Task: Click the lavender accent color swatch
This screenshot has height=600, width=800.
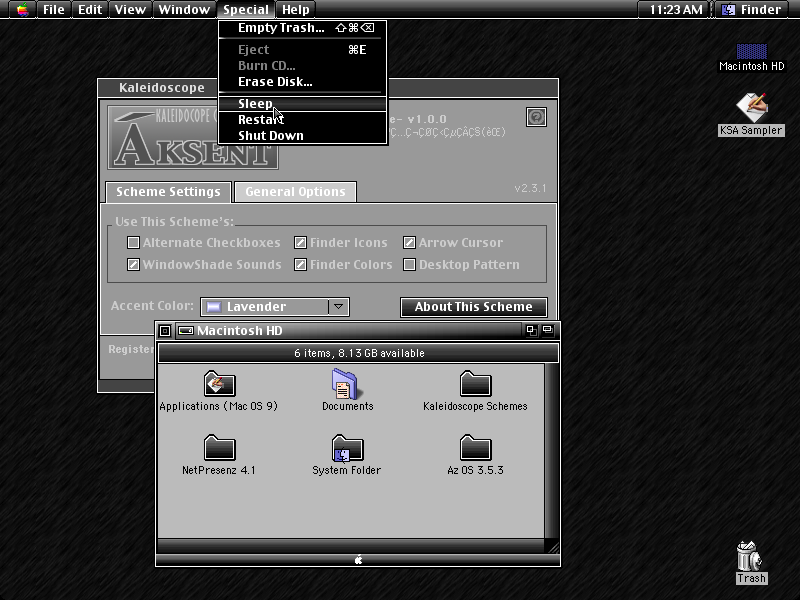Action: pyautogui.click(x=214, y=307)
